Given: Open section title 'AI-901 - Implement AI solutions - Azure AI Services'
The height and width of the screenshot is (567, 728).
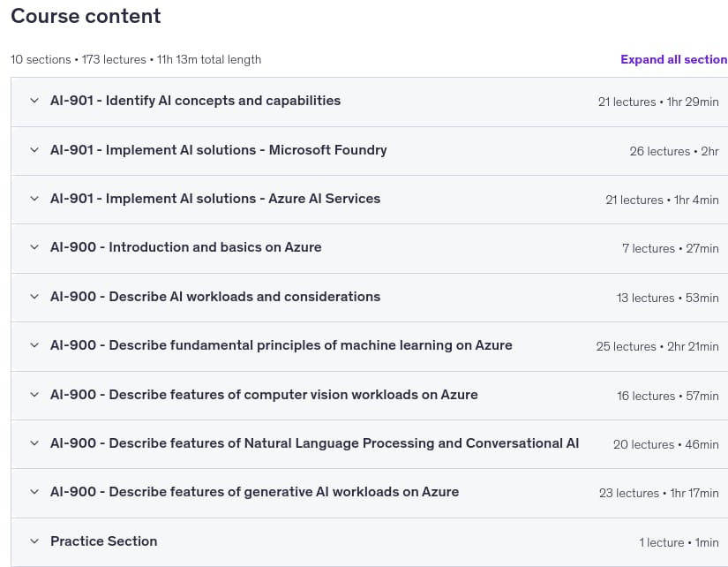Looking at the screenshot, I should (x=215, y=199).
